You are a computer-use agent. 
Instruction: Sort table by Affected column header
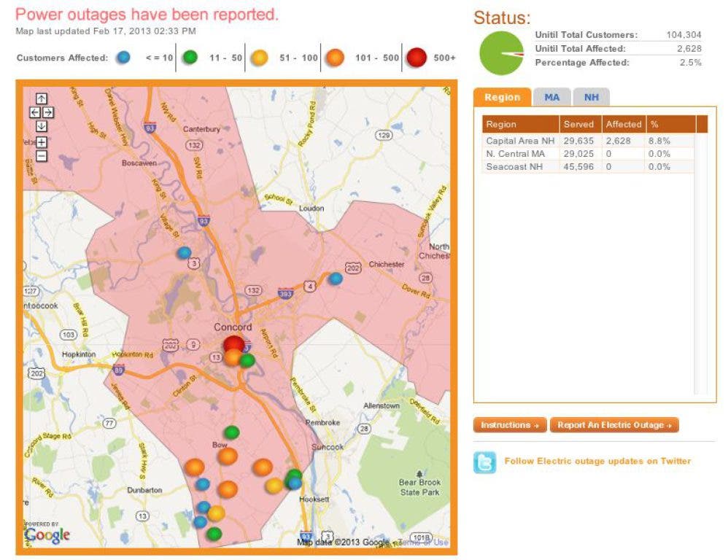623,125
